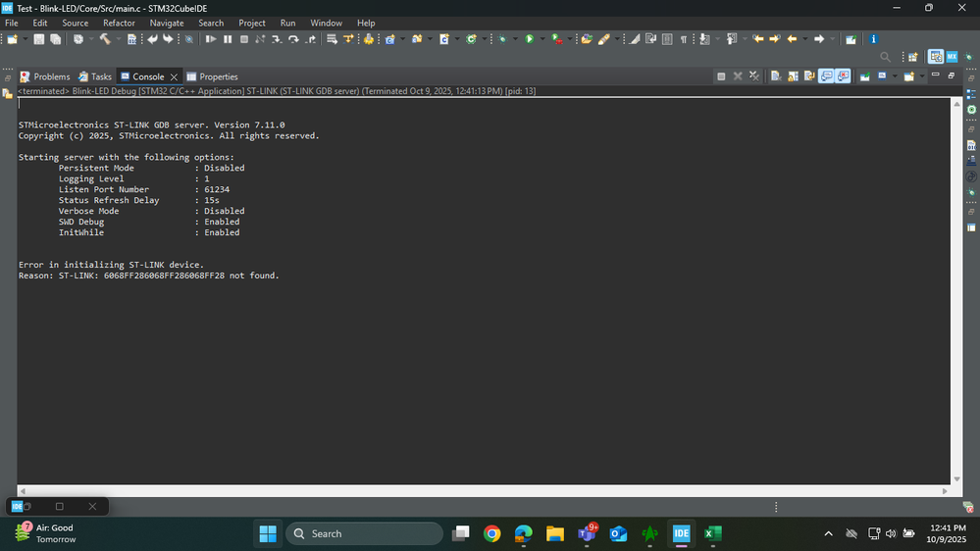Image resolution: width=980 pixels, height=551 pixels.
Task: Toggle Pin Console icon
Action: [x=865, y=76]
